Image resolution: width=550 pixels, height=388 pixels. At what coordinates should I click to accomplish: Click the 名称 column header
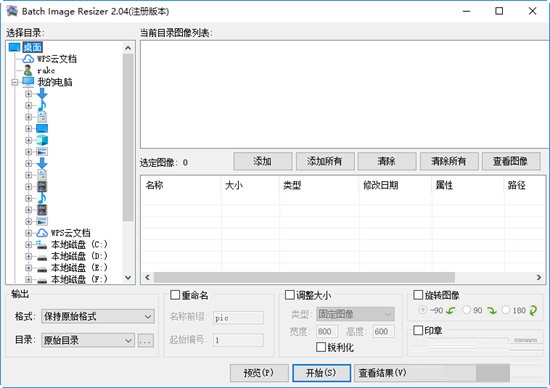pyautogui.click(x=181, y=185)
